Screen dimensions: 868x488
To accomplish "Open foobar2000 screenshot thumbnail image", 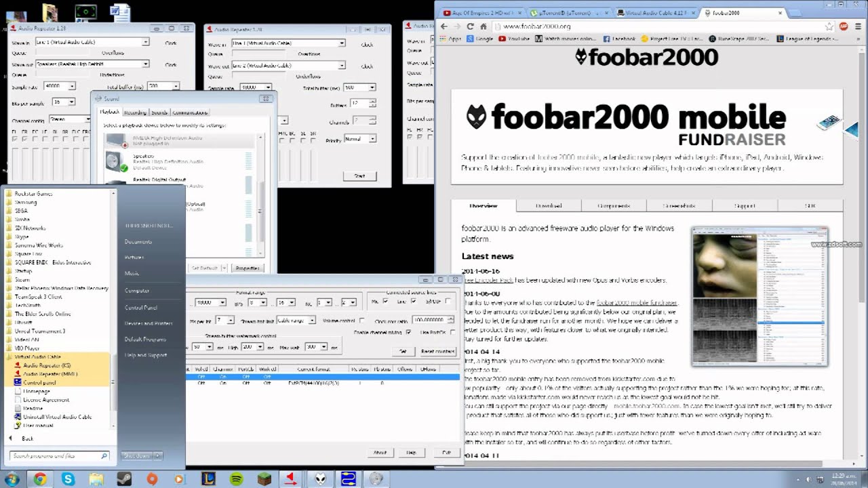I will tap(759, 296).
